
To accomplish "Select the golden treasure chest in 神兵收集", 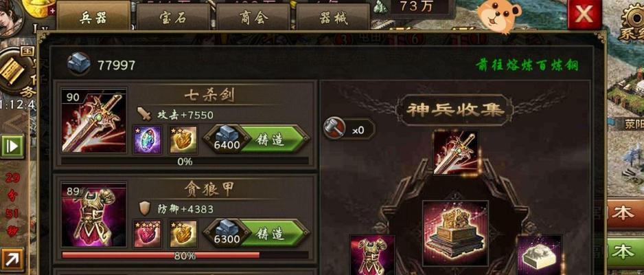I will (x=455, y=233).
